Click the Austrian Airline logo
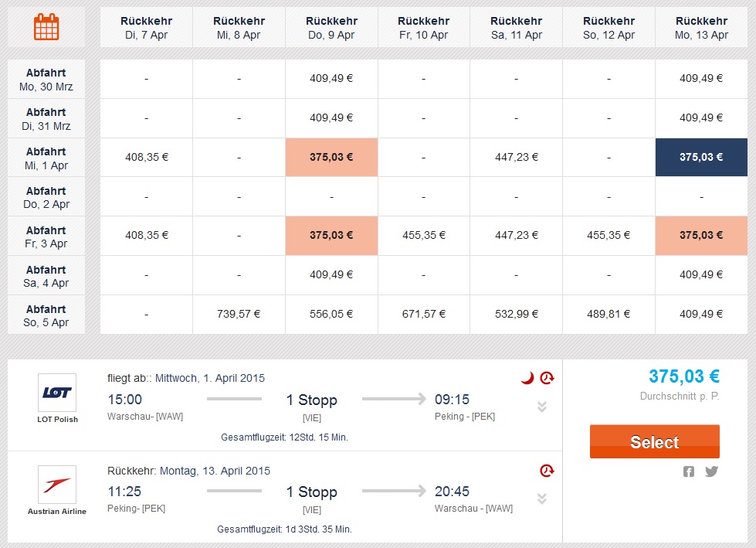 tap(57, 485)
